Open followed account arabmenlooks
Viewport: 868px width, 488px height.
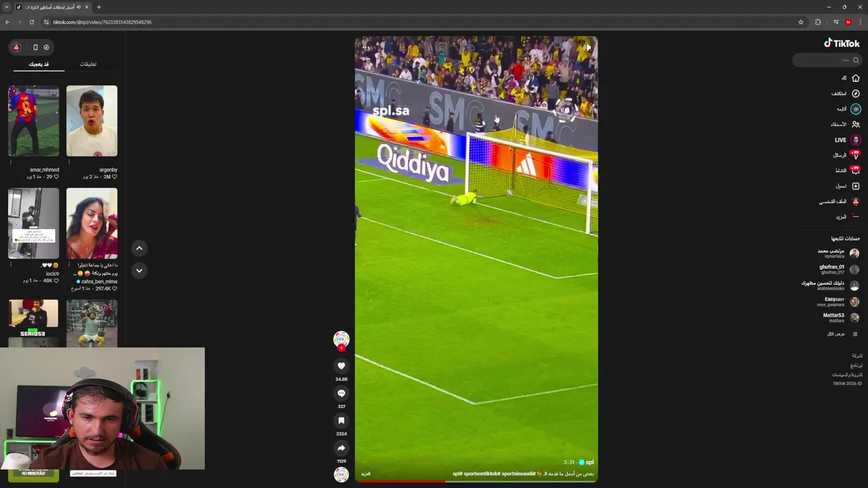(831, 285)
